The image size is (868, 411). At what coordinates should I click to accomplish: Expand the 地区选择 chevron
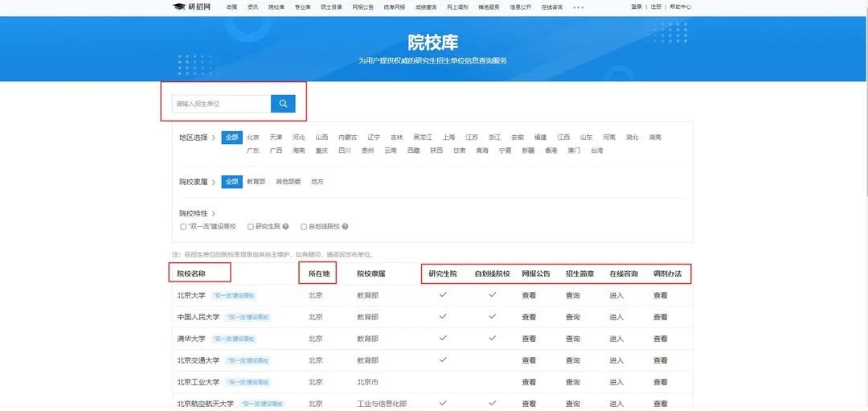213,138
